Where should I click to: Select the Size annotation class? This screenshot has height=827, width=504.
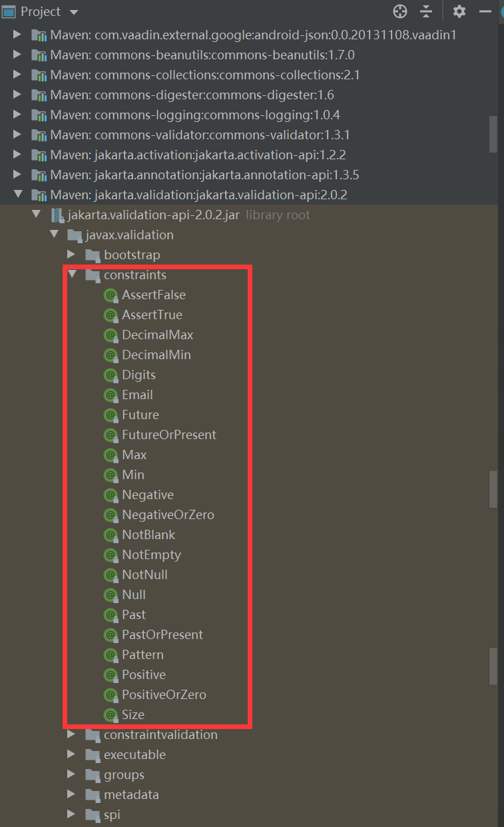point(133,714)
